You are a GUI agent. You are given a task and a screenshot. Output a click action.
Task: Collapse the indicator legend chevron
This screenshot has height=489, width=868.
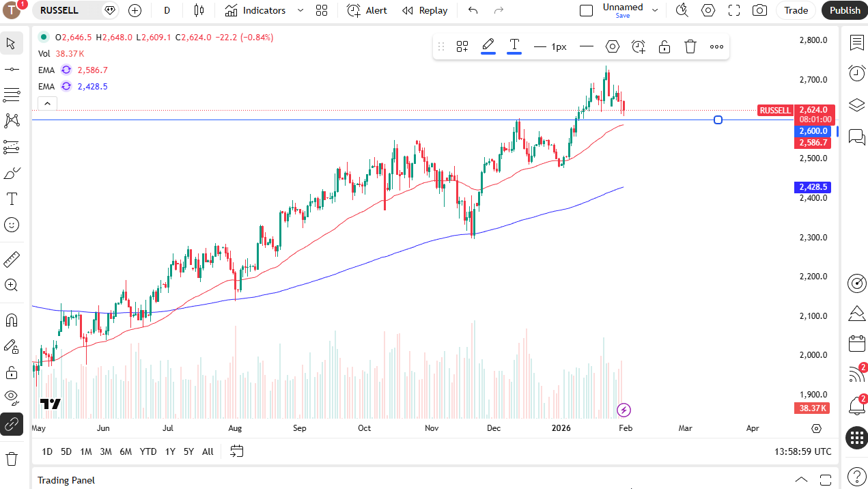47,104
